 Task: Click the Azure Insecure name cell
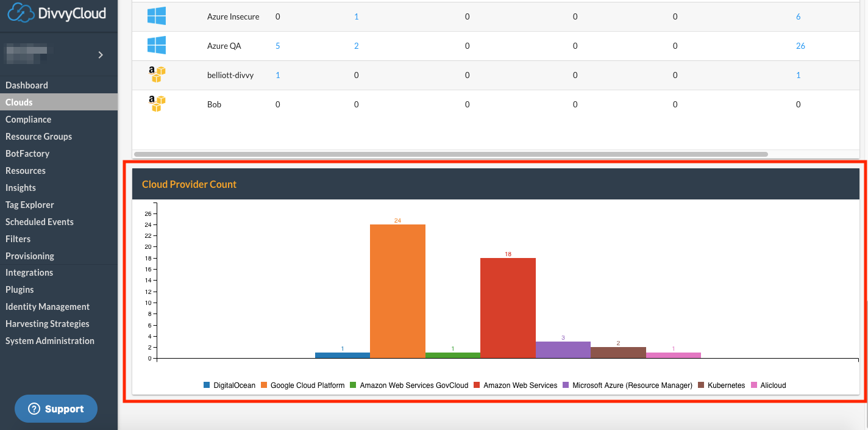tap(233, 16)
